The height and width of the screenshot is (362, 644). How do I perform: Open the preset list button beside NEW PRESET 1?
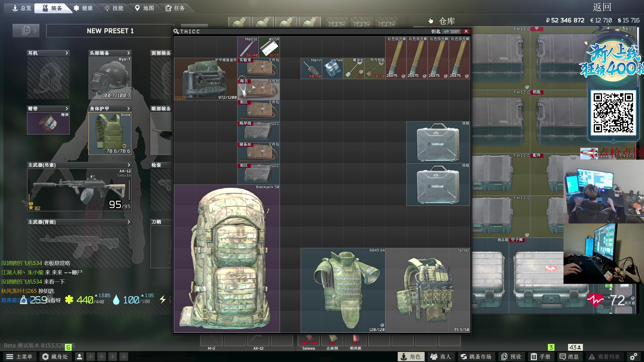(x=26, y=31)
